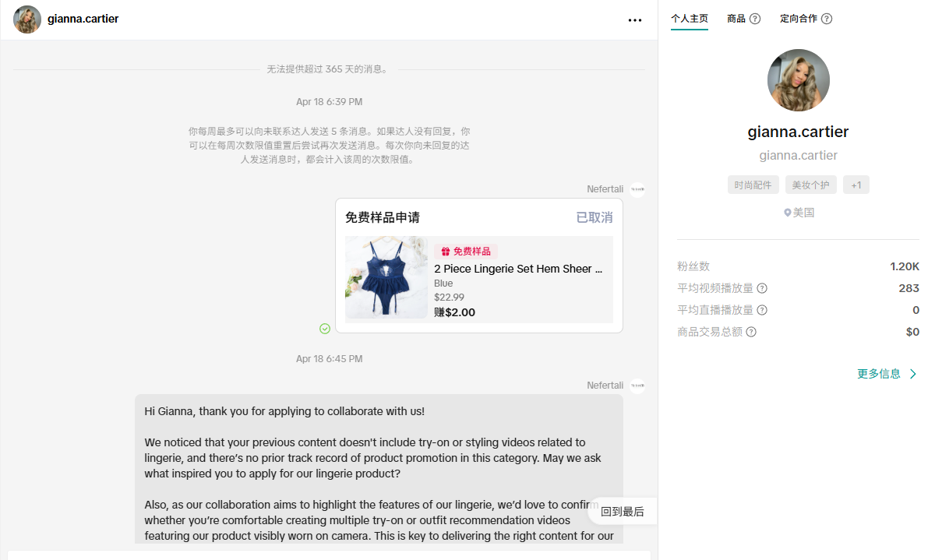Open the 商品交易总额 help icon

pyautogui.click(x=750, y=331)
